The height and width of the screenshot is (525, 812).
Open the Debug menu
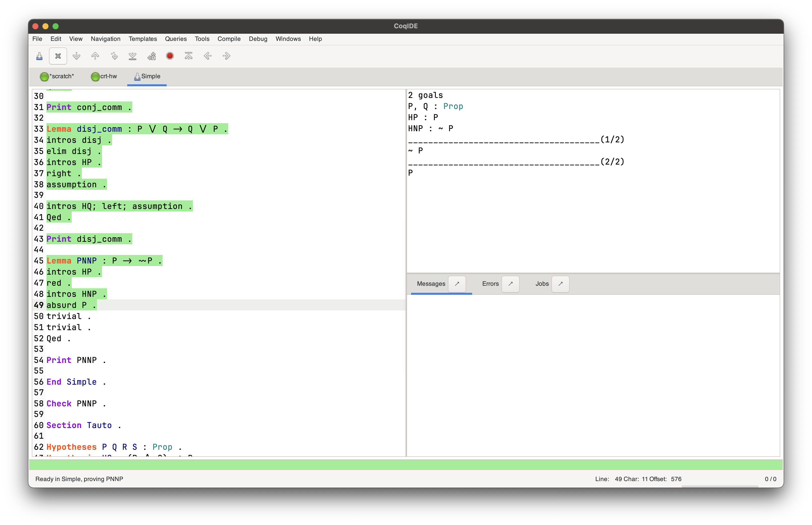(x=258, y=39)
